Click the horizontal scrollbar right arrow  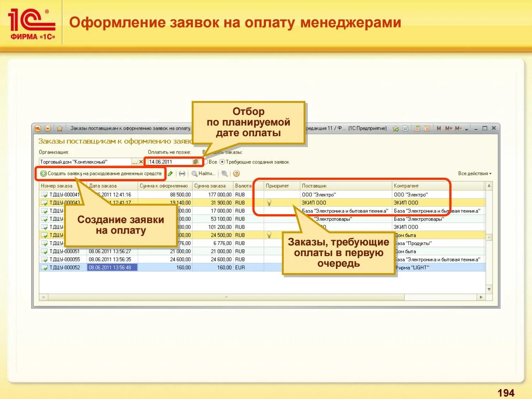[481, 297]
